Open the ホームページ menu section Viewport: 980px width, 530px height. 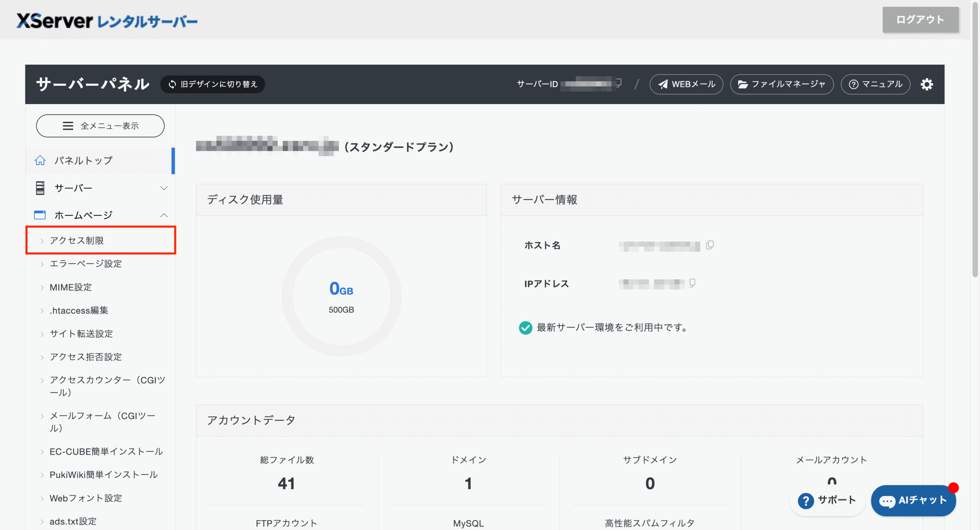coord(100,215)
